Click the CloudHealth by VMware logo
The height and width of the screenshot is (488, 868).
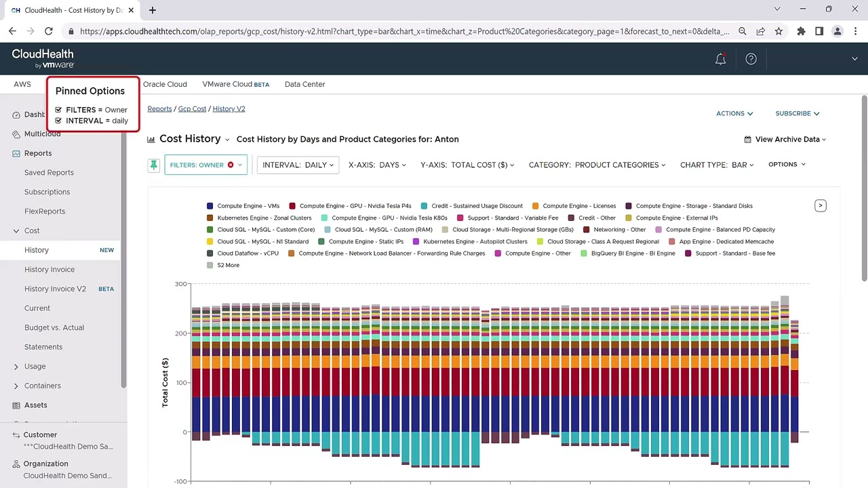coord(43,58)
